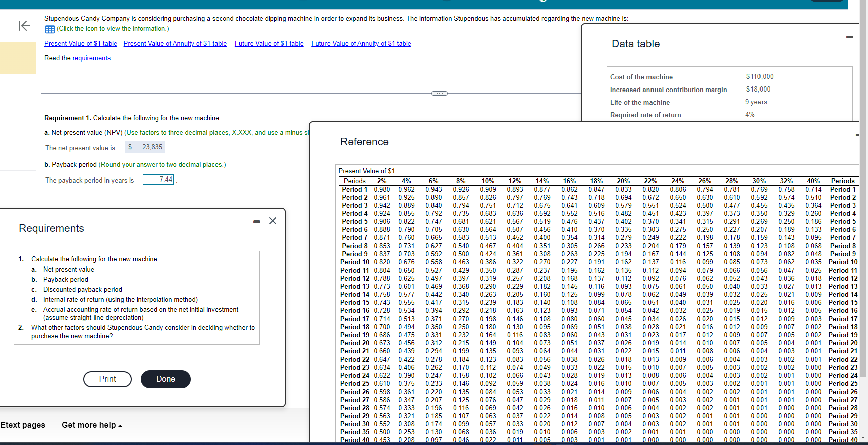Click the 40% column header in table
Image resolution: width=868 pixels, height=445 pixels.
813,181
